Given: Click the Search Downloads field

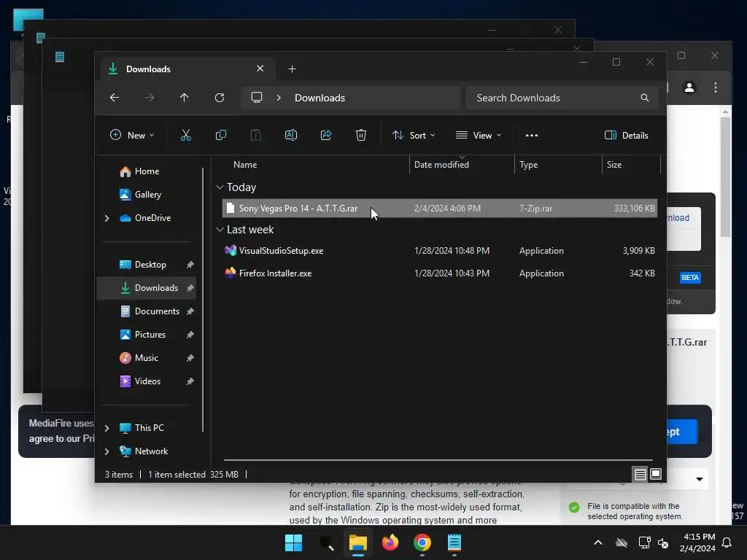Looking at the screenshot, I should [562, 98].
